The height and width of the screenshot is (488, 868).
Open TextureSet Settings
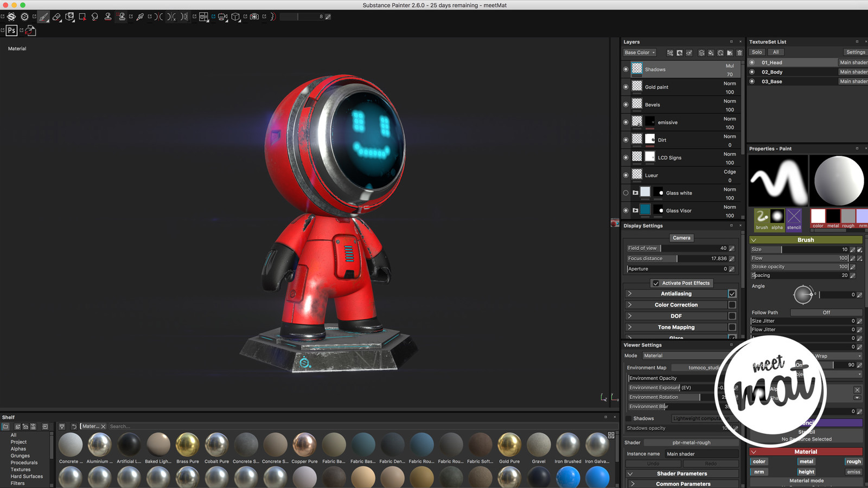[856, 52]
